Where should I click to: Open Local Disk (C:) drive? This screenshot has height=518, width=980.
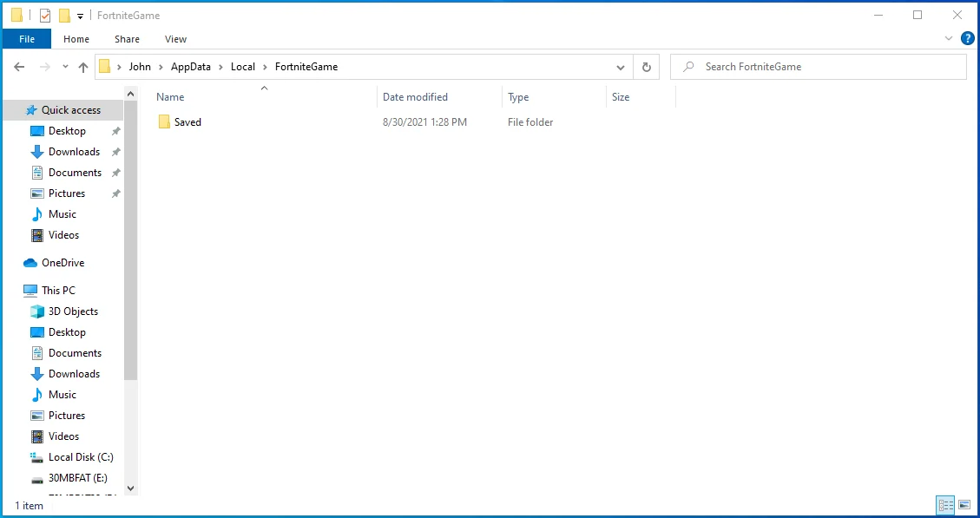tap(81, 456)
